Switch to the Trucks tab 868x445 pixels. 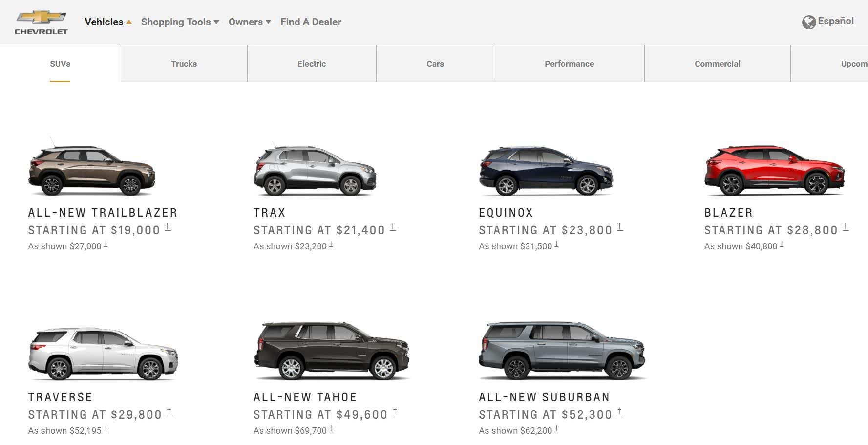(184, 64)
